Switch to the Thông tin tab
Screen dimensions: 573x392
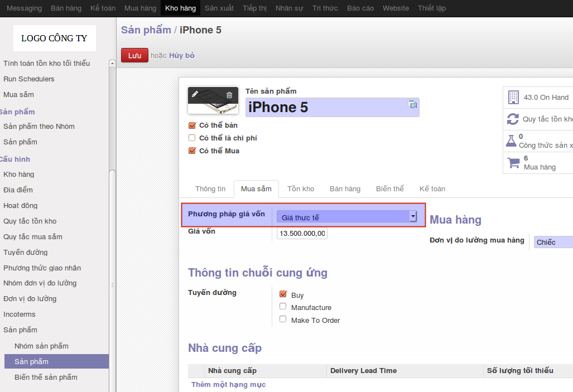pos(210,189)
